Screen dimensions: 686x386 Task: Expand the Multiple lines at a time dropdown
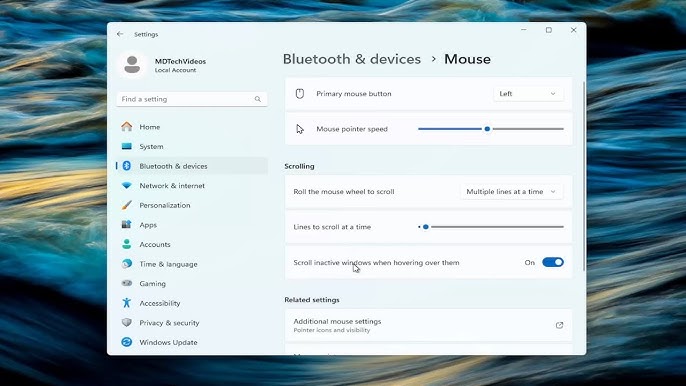[511, 192]
